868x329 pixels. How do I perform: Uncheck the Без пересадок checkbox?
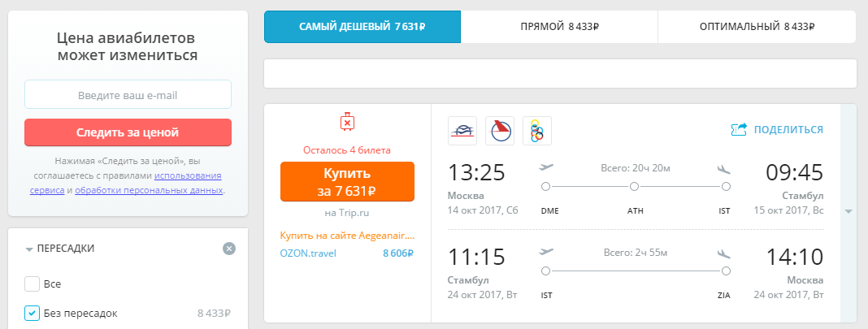click(33, 313)
